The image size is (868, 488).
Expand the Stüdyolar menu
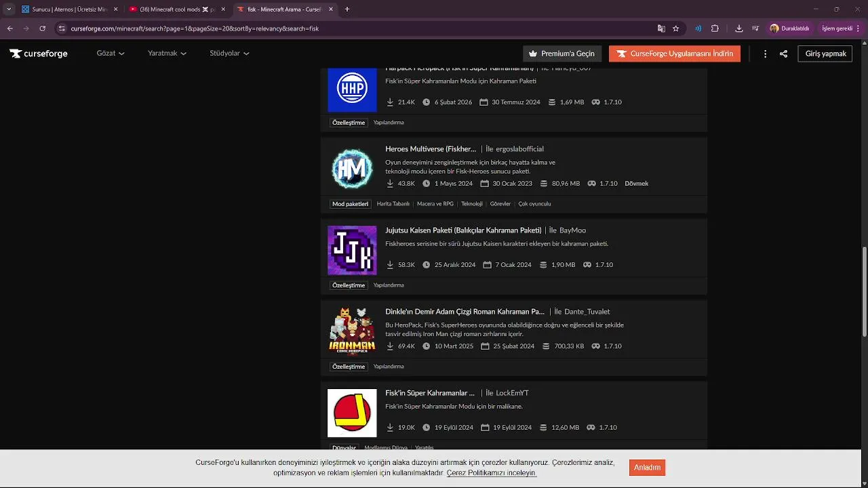coord(229,54)
